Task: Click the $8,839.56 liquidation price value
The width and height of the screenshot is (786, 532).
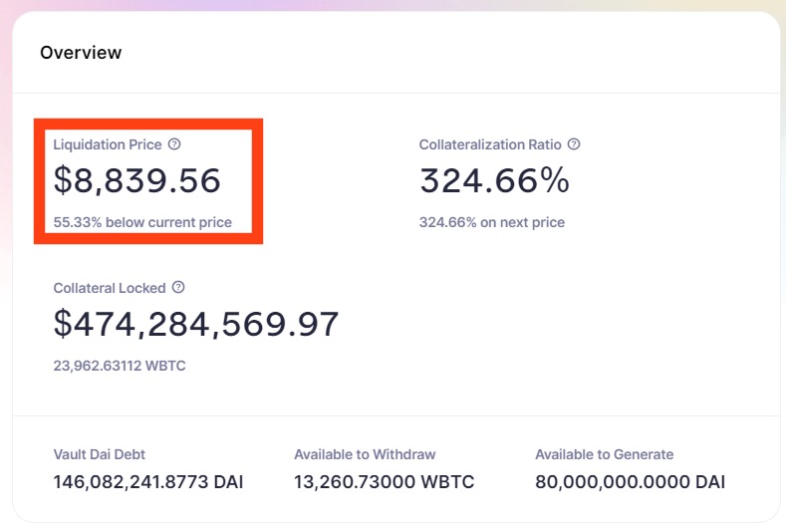Action: pyautogui.click(x=136, y=180)
